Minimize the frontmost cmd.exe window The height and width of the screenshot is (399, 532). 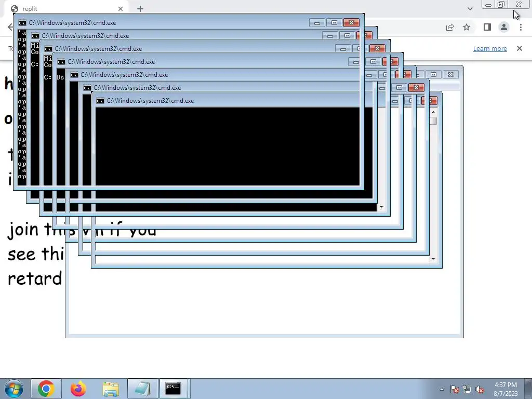317,23
